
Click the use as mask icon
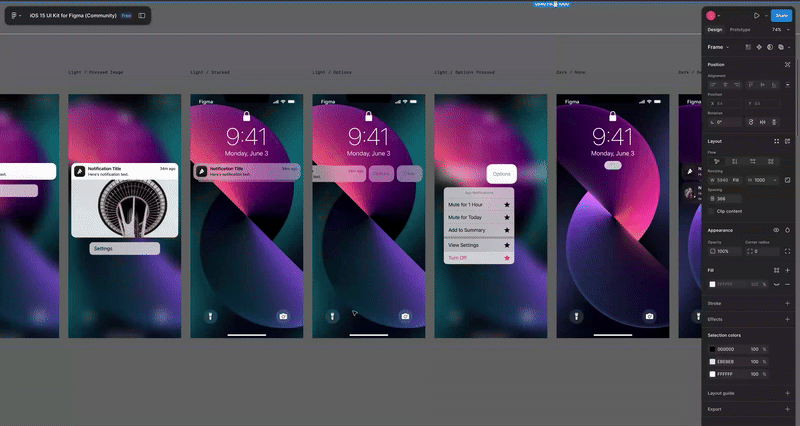(x=770, y=47)
